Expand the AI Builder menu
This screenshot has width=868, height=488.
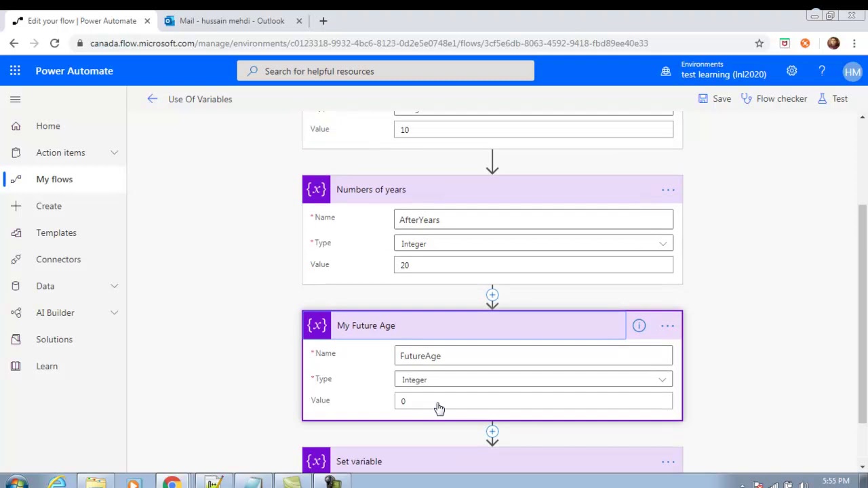(114, 312)
